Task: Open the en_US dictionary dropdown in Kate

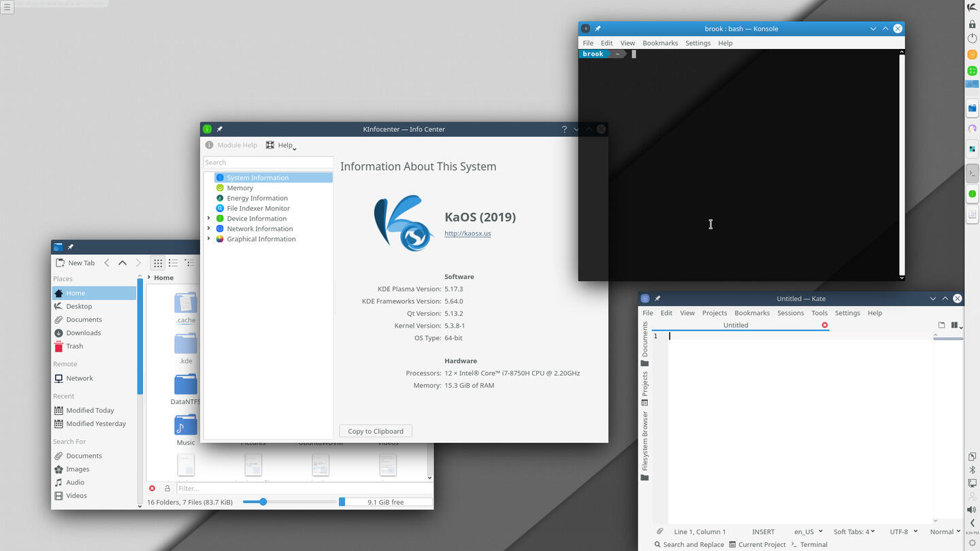Action: pos(808,532)
